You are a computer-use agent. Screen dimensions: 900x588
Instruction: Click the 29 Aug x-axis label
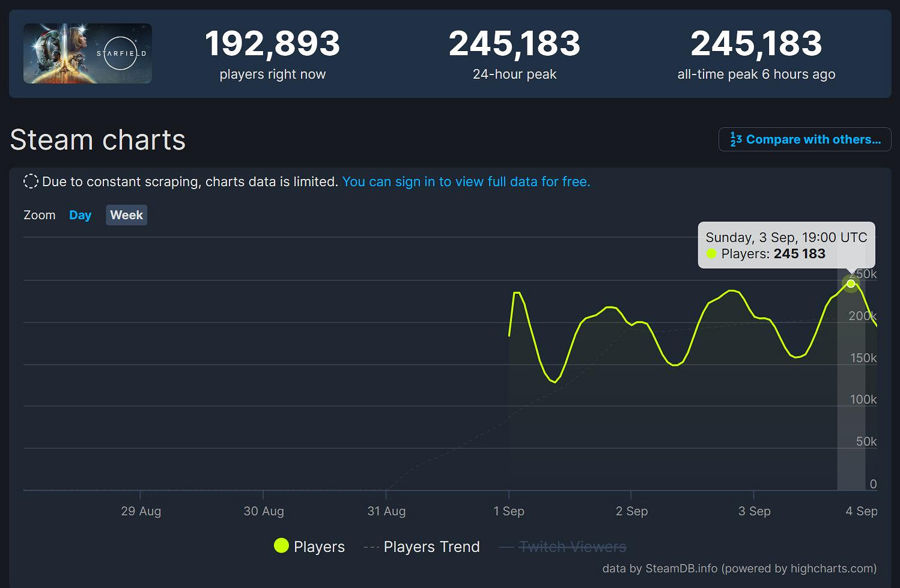pyautogui.click(x=141, y=511)
